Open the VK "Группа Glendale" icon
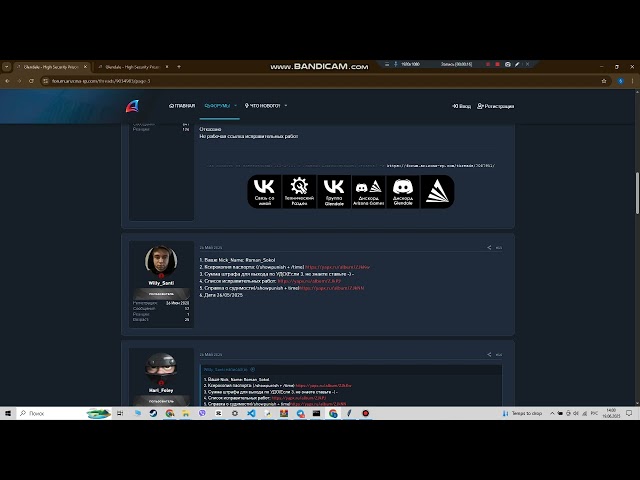 coord(334,191)
